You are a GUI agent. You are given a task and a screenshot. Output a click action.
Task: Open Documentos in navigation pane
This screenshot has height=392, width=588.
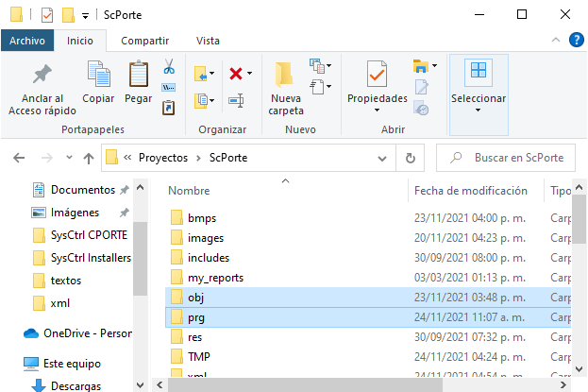point(83,190)
